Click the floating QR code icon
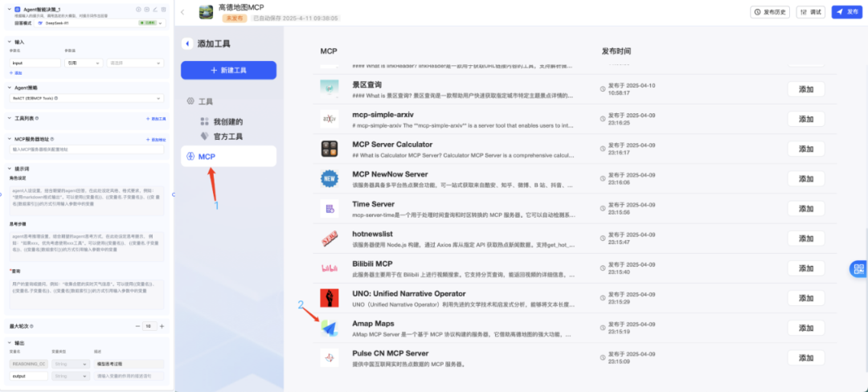The height and width of the screenshot is (392, 868). click(x=859, y=269)
